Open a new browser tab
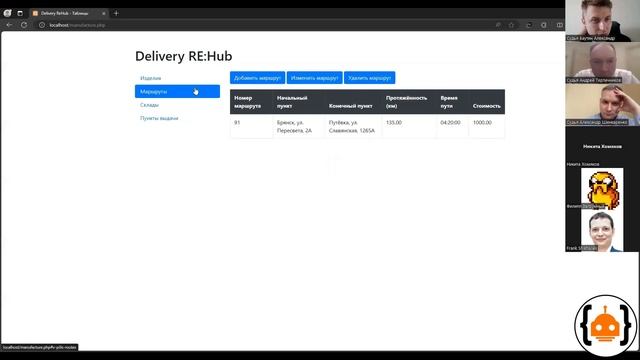Screen dimensions: 640x360 116,13
